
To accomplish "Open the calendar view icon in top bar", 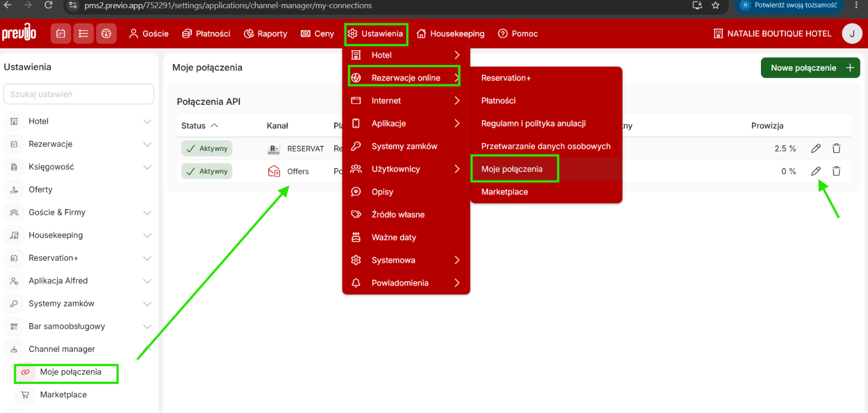I will 61,34.
